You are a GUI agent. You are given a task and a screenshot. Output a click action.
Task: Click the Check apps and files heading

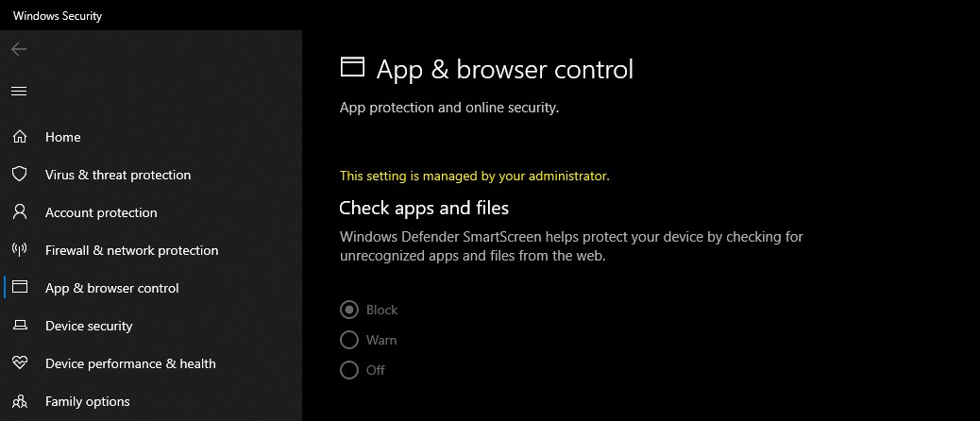(x=424, y=208)
